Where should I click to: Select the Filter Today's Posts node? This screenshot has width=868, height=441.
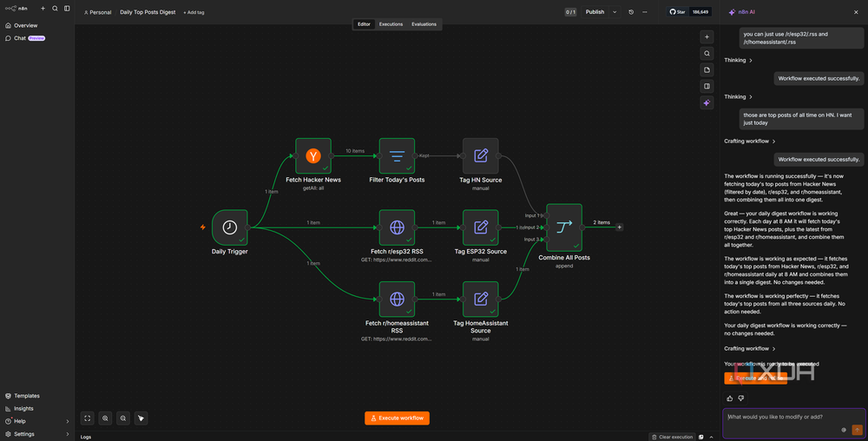click(397, 156)
